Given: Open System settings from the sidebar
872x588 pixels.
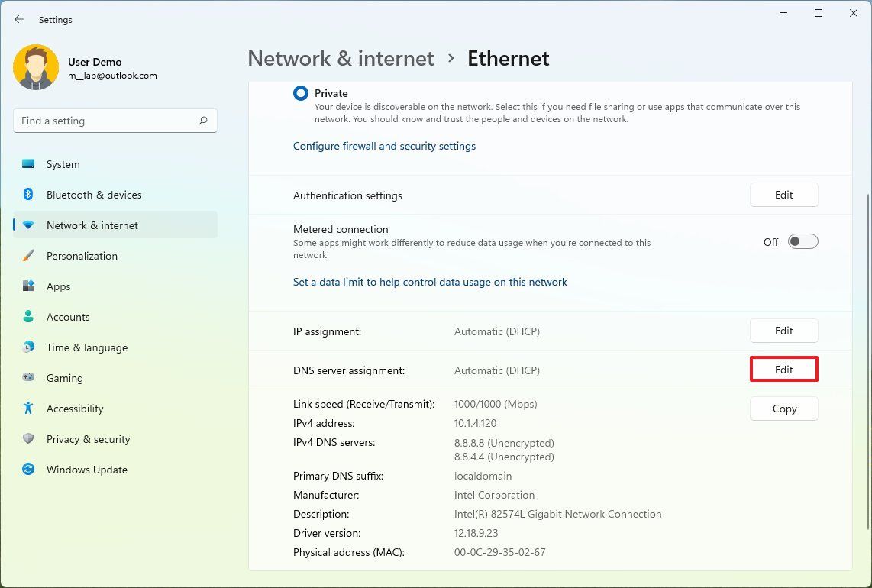Looking at the screenshot, I should tap(63, 164).
